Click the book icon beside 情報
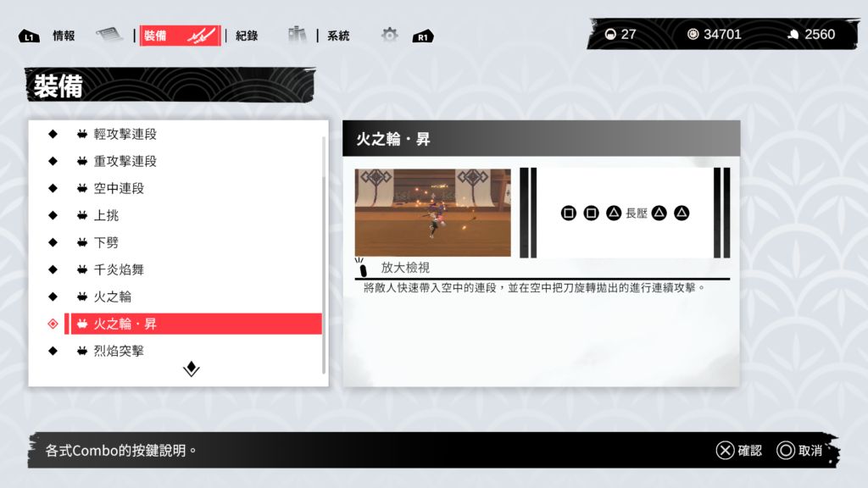 [109, 35]
